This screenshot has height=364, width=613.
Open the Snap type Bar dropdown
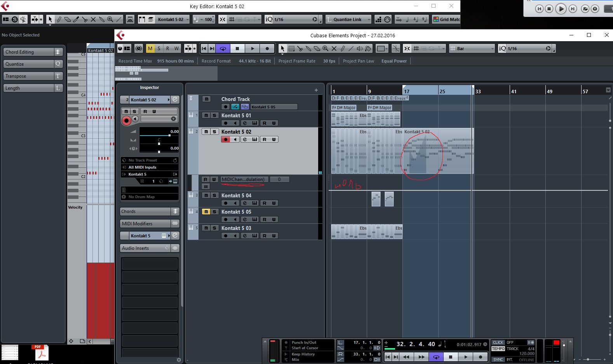[x=472, y=49]
